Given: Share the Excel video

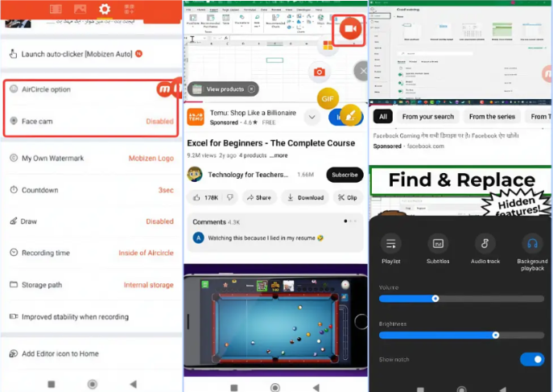Looking at the screenshot, I should [x=259, y=197].
